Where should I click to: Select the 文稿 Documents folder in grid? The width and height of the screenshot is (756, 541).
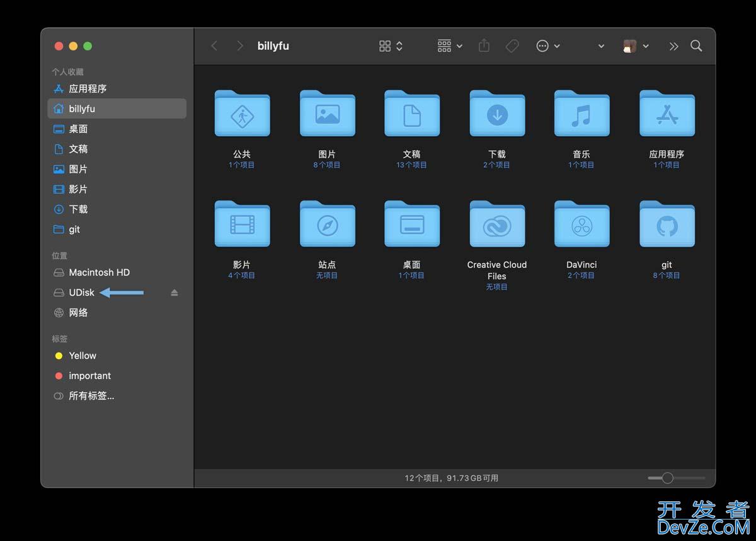coord(412,113)
